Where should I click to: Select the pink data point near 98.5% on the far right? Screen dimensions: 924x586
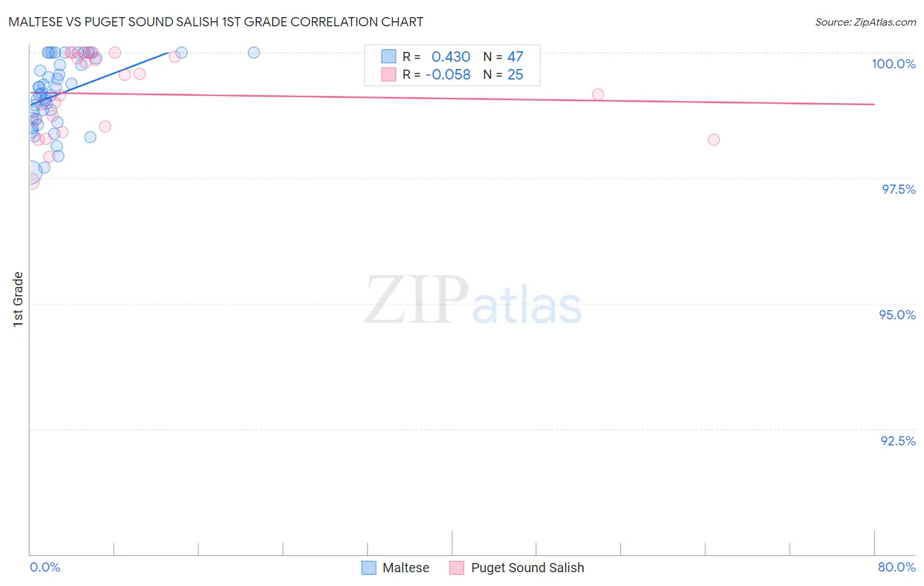coord(714,139)
